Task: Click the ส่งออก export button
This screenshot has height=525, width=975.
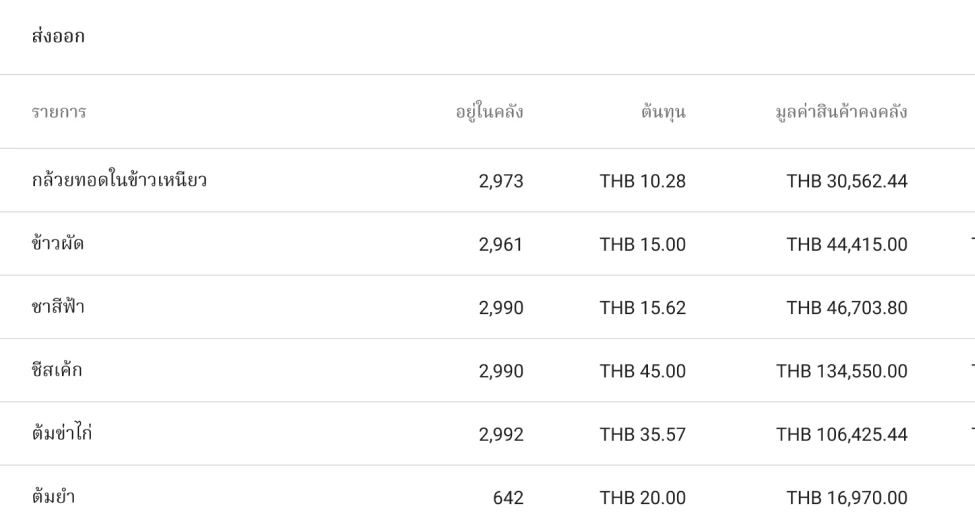Action: tap(57, 37)
